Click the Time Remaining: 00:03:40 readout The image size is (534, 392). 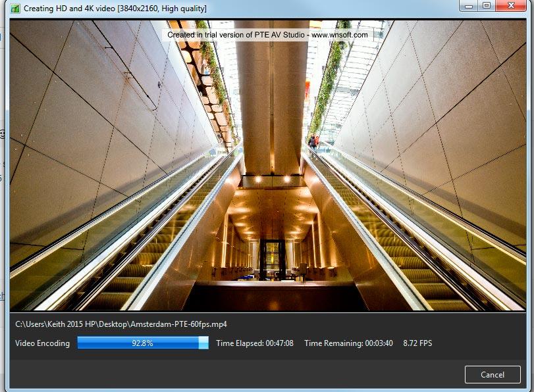click(348, 343)
